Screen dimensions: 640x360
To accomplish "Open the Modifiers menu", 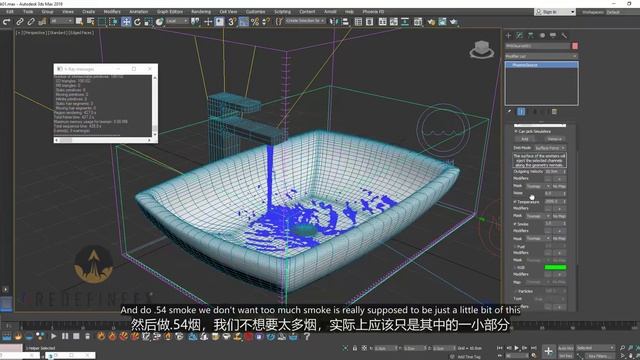I will point(112,12).
